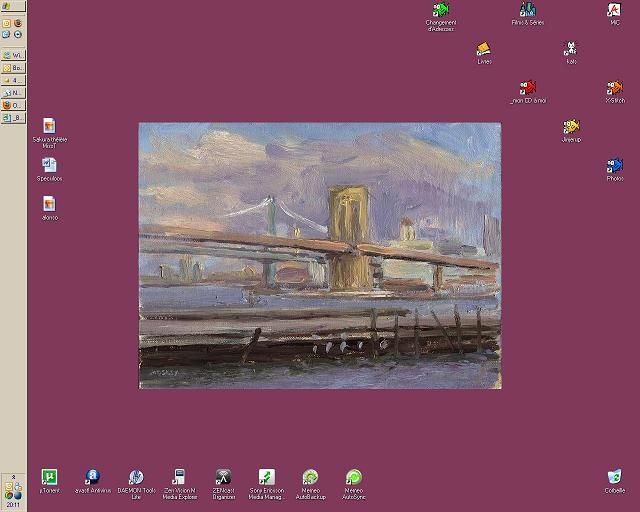Screen dimensions: 640x512
Task: Expand hidden system tray icons
Action: (13, 477)
